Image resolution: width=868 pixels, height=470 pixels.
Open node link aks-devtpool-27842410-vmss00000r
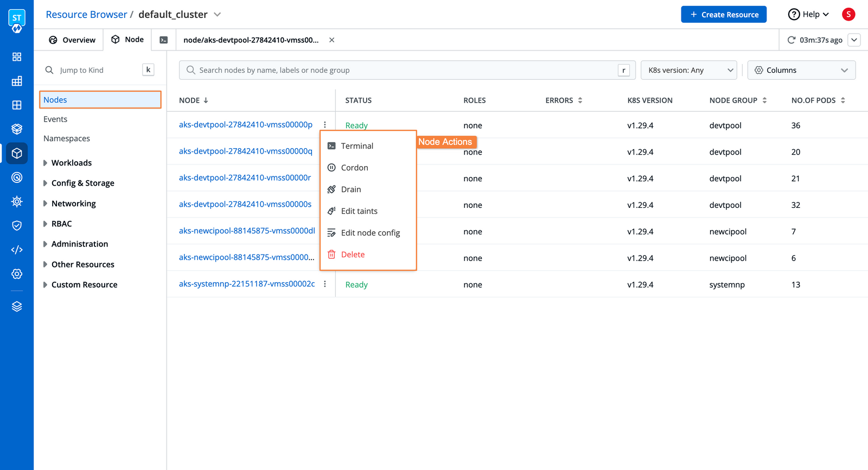[245, 177]
